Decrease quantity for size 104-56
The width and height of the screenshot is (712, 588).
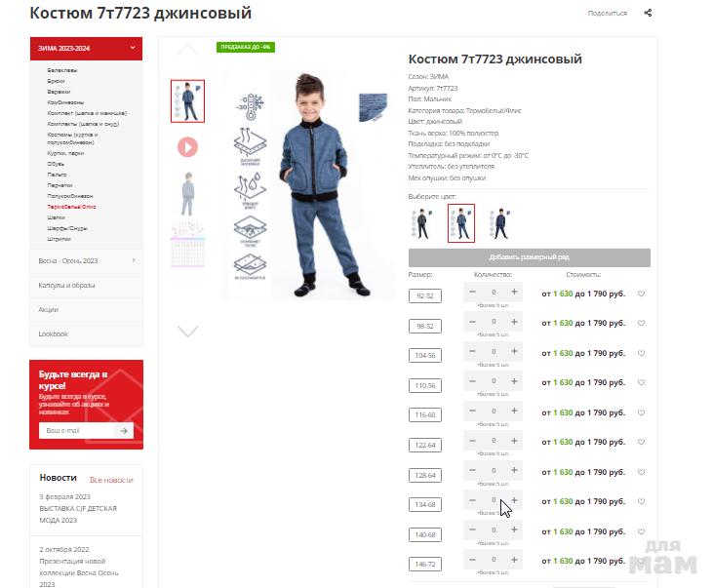pos(472,351)
